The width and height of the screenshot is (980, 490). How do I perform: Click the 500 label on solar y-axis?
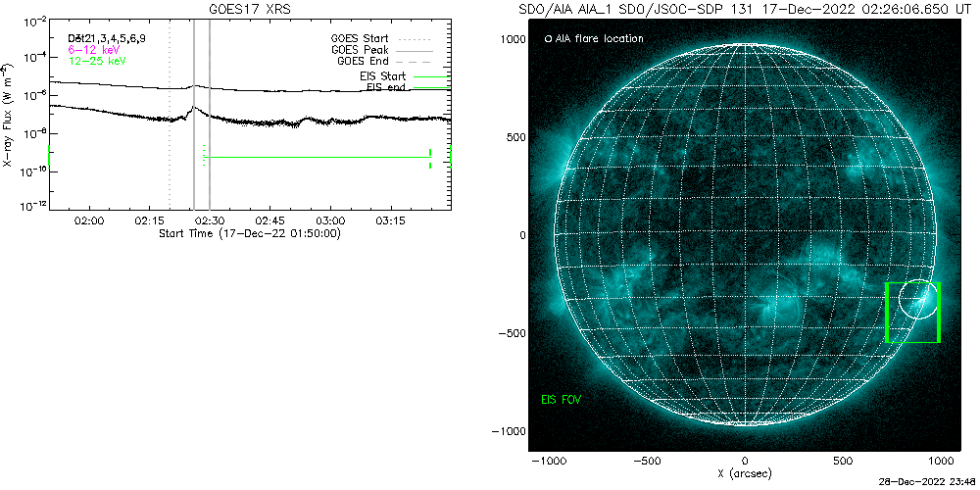[x=515, y=136]
